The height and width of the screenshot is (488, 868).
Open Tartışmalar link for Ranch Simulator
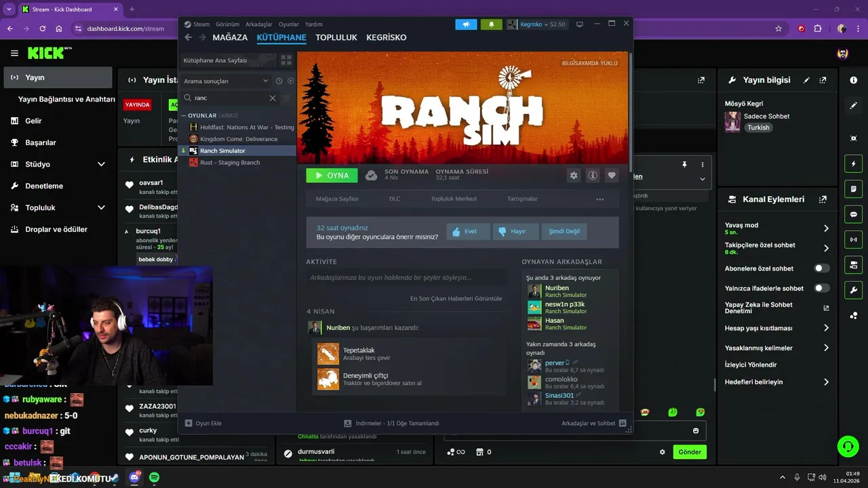coord(522,199)
